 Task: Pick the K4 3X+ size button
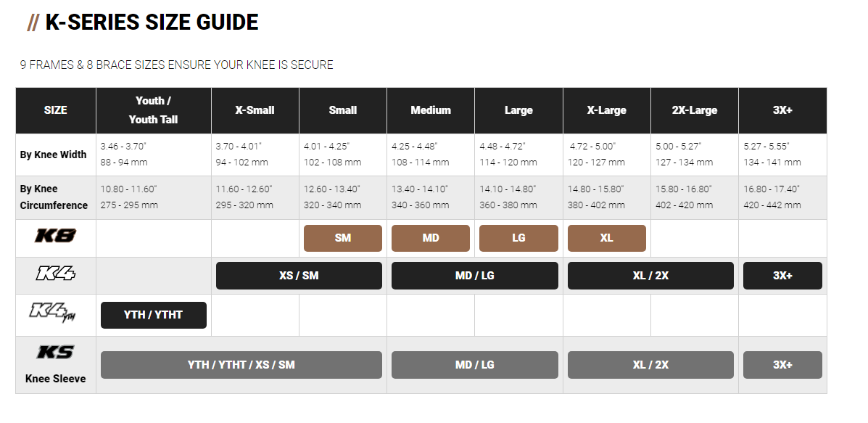[x=782, y=276]
